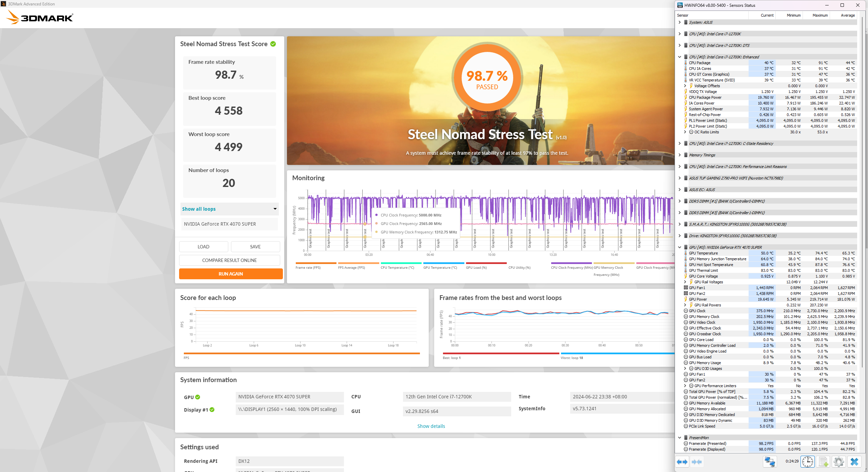Toggle Best: loop 1 series in frame rates chart
This screenshot has height=472, width=868.
tap(500, 356)
